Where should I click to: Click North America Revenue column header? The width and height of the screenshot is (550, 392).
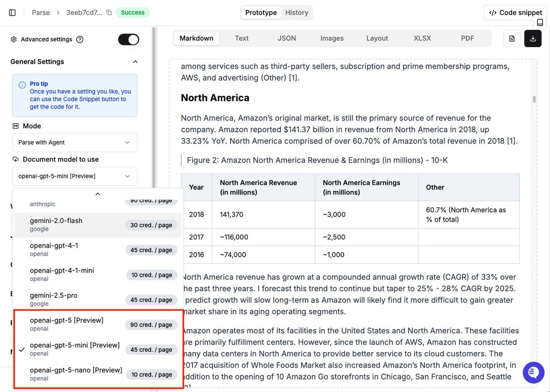tap(264, 187)
